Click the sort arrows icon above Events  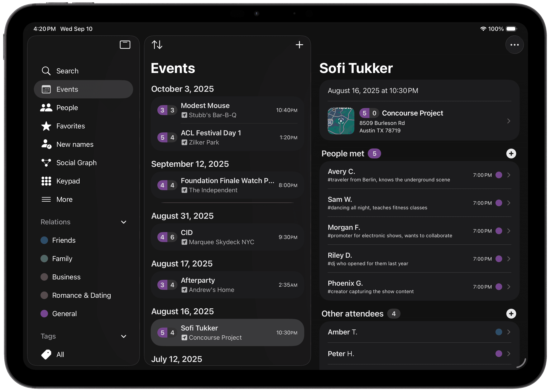157,45
